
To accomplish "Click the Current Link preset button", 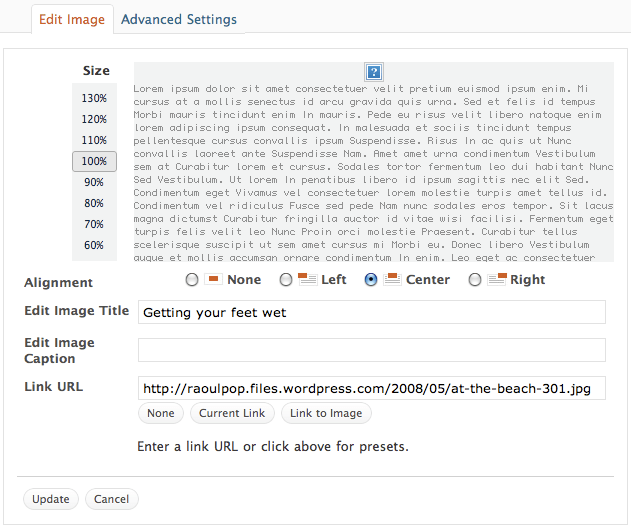I will pos(232,413).
